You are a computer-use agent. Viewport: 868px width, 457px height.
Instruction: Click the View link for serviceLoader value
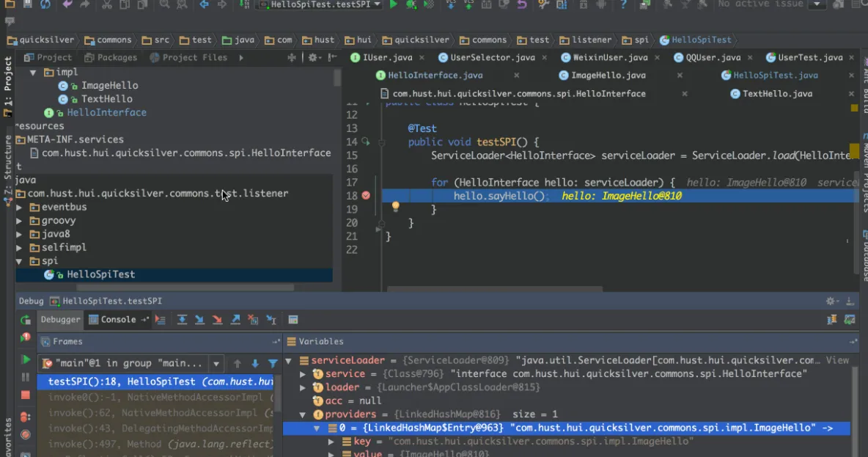[x=837, y=361]
